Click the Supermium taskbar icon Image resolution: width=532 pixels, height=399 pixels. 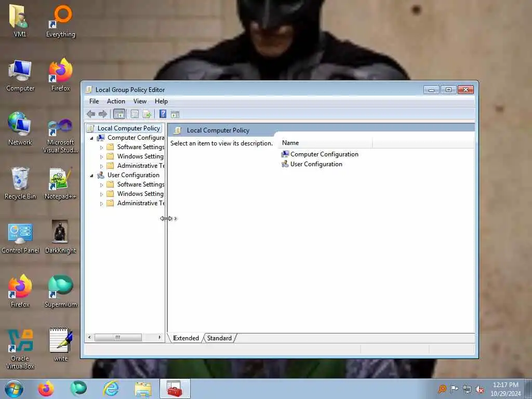click(x=78, y=389)
